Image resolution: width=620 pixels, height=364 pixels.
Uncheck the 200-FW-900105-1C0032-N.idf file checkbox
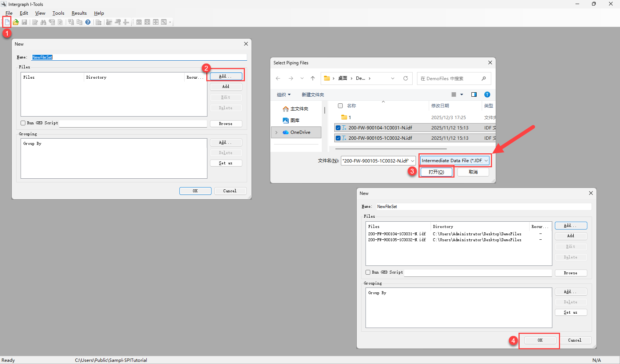point(338,138)
